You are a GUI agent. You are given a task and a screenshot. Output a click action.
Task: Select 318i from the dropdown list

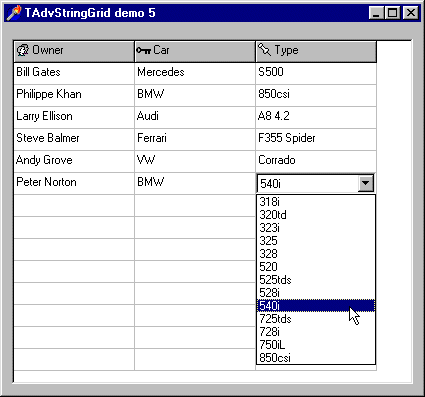coord(316,202)
